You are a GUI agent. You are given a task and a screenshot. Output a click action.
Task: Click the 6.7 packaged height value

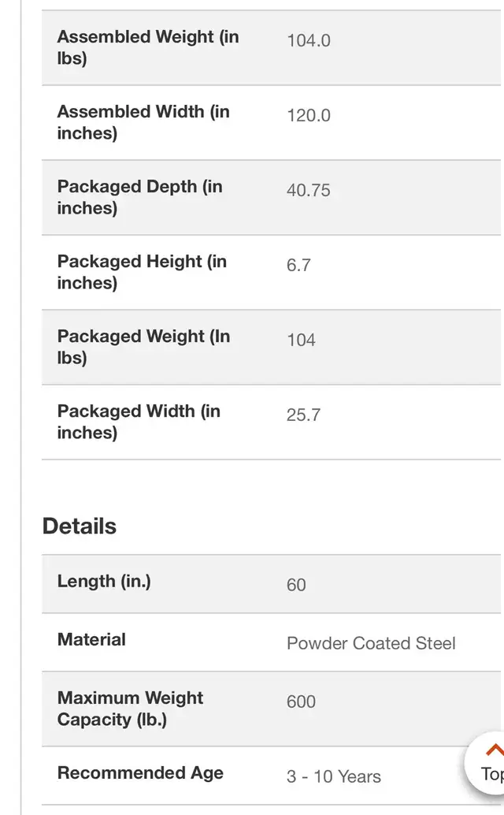(x=298, y=265)
